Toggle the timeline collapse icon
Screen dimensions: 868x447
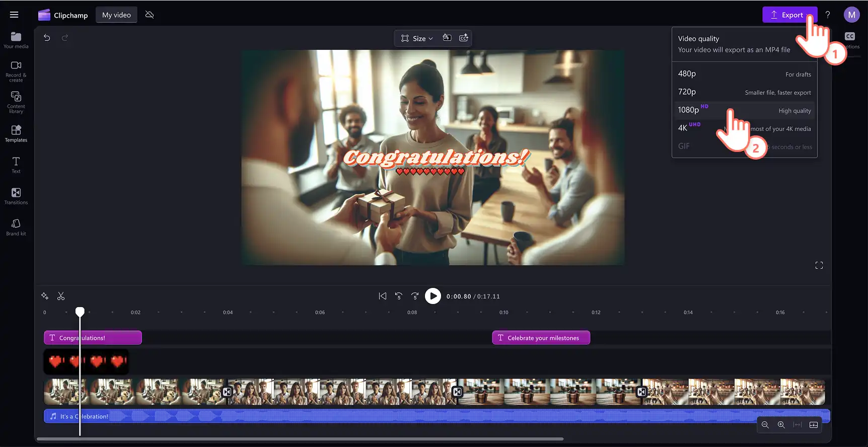click(x=814, y=425)
